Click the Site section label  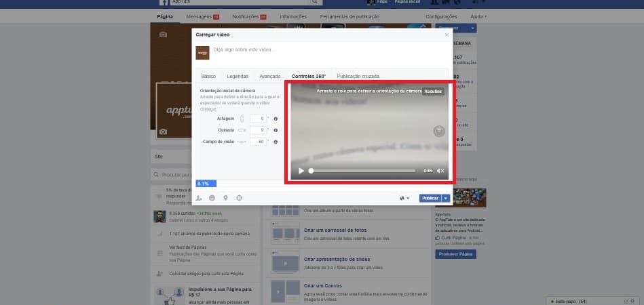pyautogui.click(x=159, y=157)
